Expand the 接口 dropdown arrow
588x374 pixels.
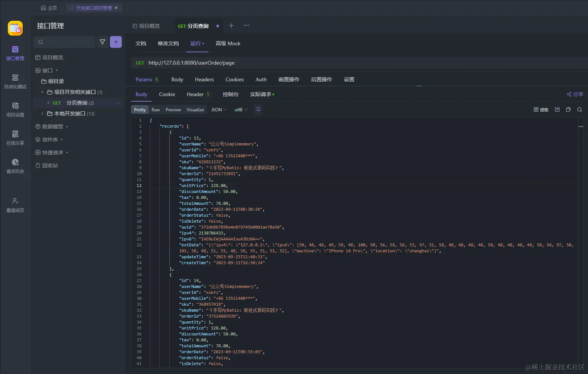(57, 70)
